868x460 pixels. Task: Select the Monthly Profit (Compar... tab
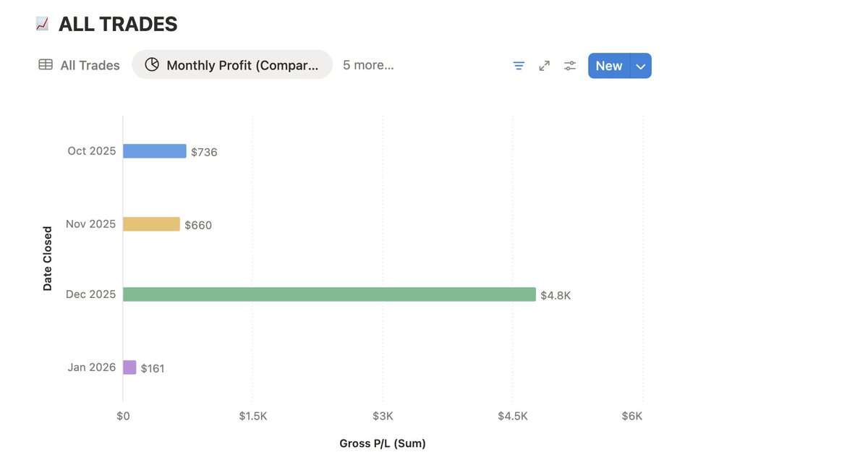(232, 64)
